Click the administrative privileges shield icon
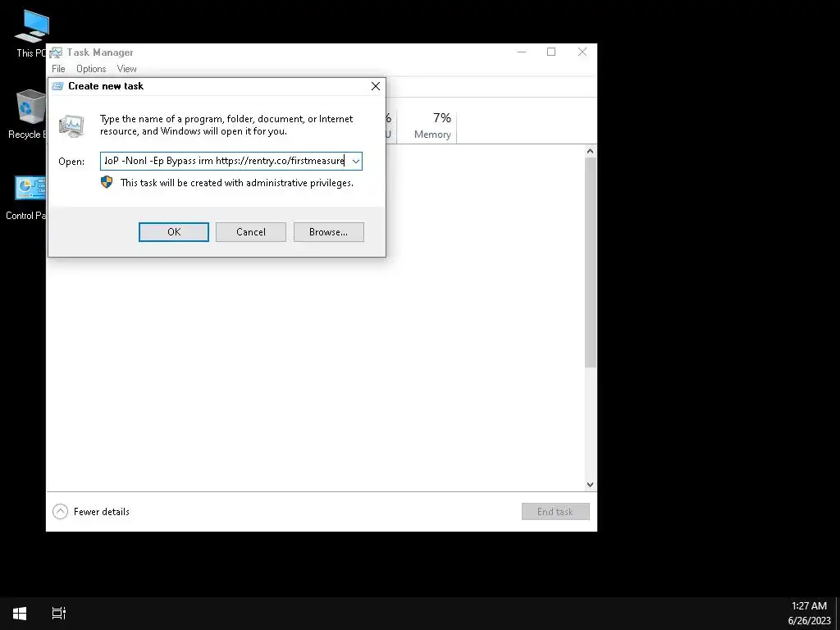Viewport: 840px width, 630px height. coord(107,182)
